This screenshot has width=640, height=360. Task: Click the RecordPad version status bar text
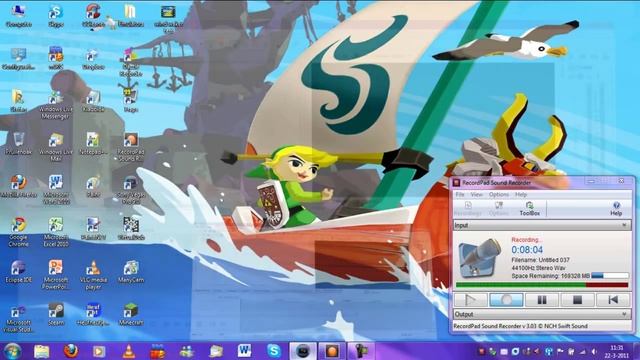coord(520,326)
